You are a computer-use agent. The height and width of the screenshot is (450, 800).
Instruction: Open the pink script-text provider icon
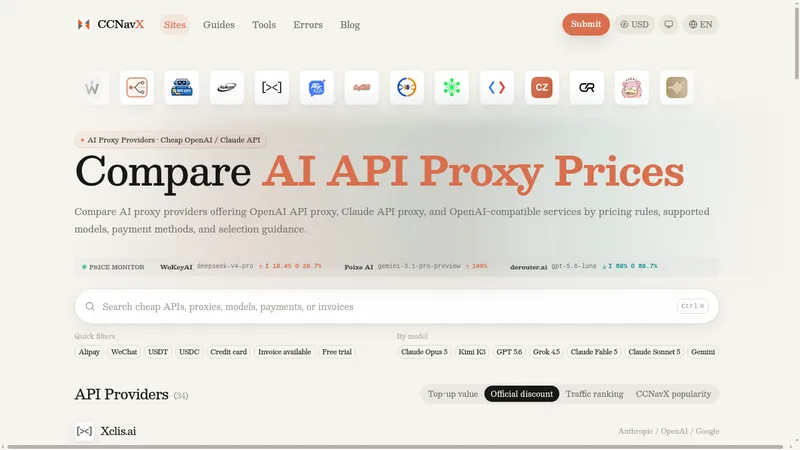tap(362, 88)
